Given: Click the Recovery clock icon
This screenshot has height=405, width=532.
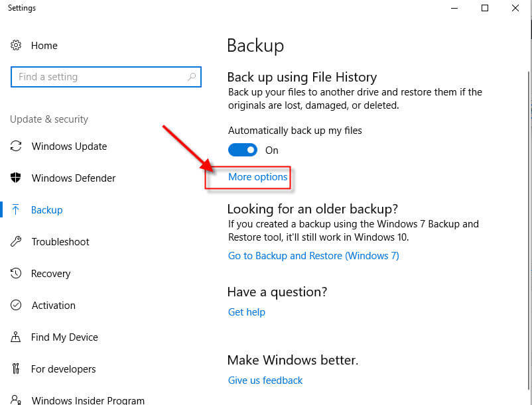Looking at the screenshot, I should (16, 273).
